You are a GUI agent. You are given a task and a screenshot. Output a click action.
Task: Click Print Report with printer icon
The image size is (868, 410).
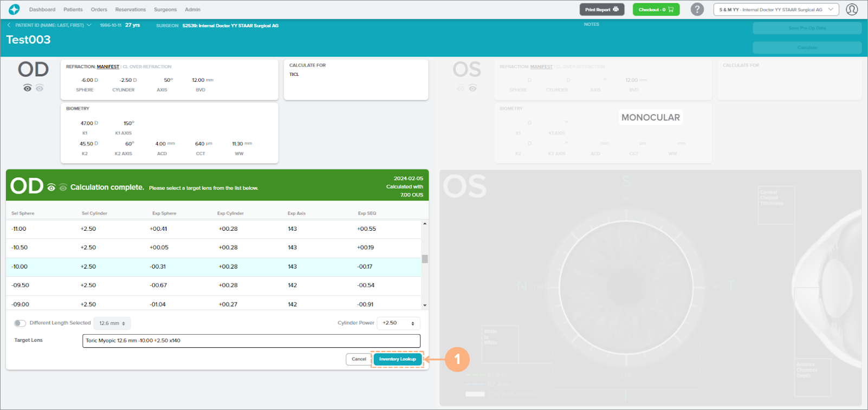(601, 9)
